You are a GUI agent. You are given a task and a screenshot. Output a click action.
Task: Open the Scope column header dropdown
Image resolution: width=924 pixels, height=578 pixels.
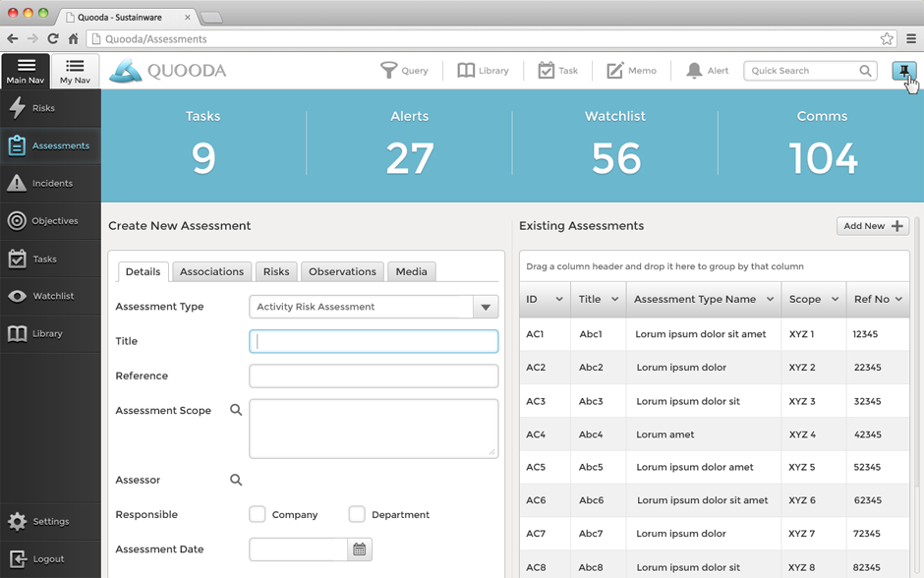tap(836, 300)
